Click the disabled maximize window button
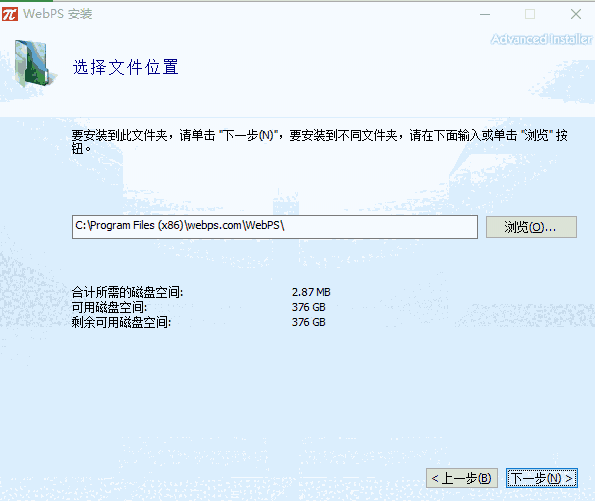This screenshot has width=595, height=501. click(530, 14)
